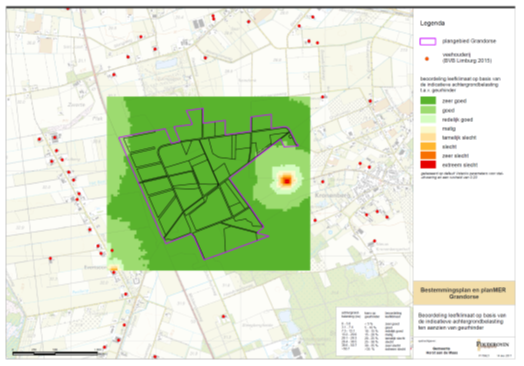
Task: Click the red odour hotspot east of the plan area
Action: [x=287, y=181]
